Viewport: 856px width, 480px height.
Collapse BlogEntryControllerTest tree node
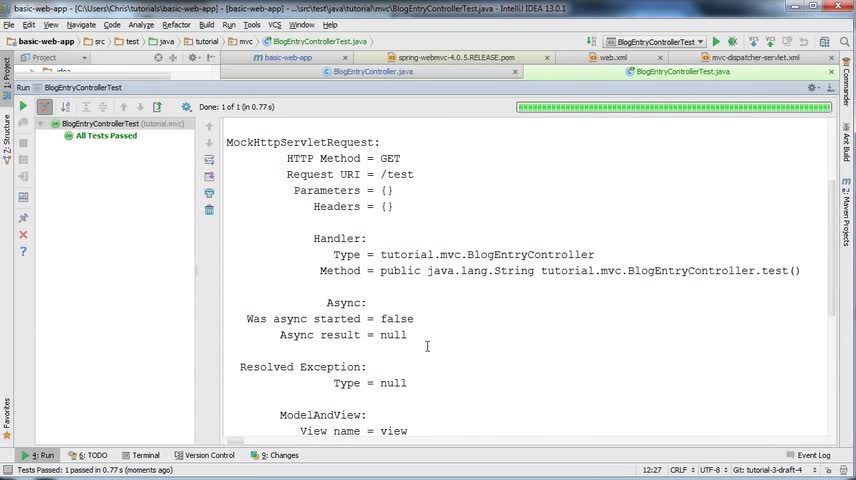(40, 124)
